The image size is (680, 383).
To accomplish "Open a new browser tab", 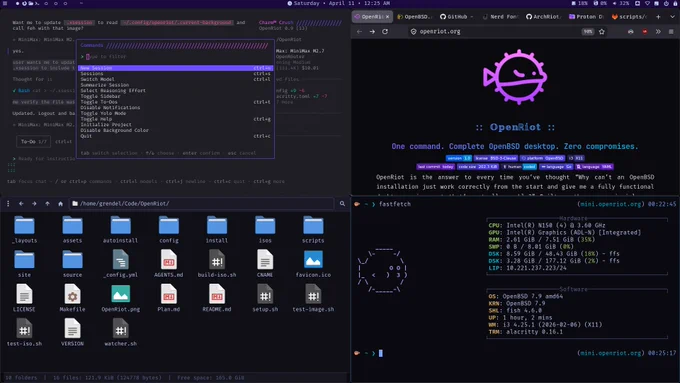I will tap(658, 16).
